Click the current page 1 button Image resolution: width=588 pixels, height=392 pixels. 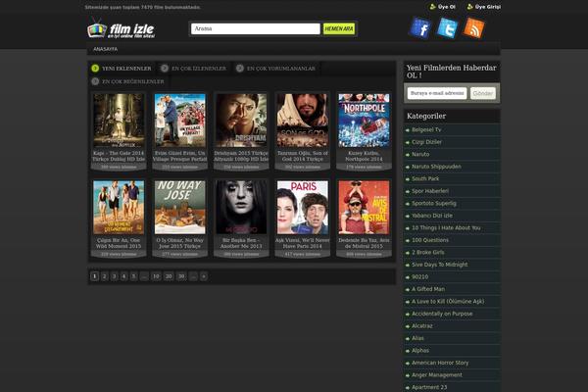point(94,276)
